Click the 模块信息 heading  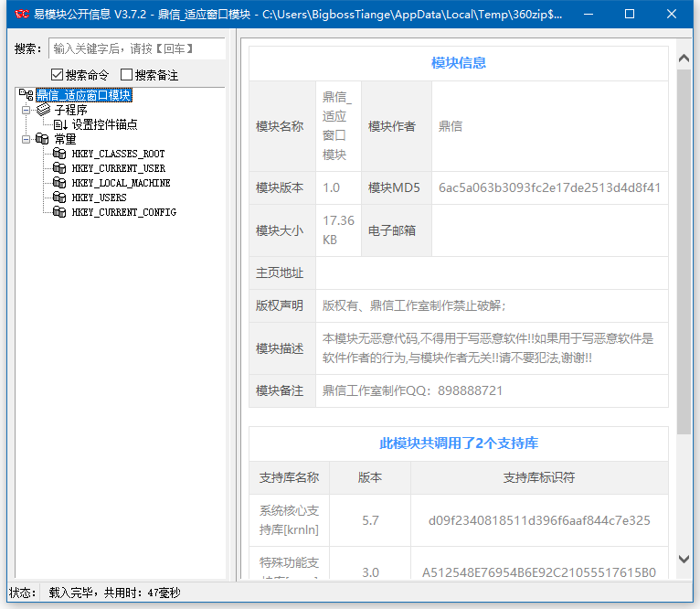click(459, 63)
